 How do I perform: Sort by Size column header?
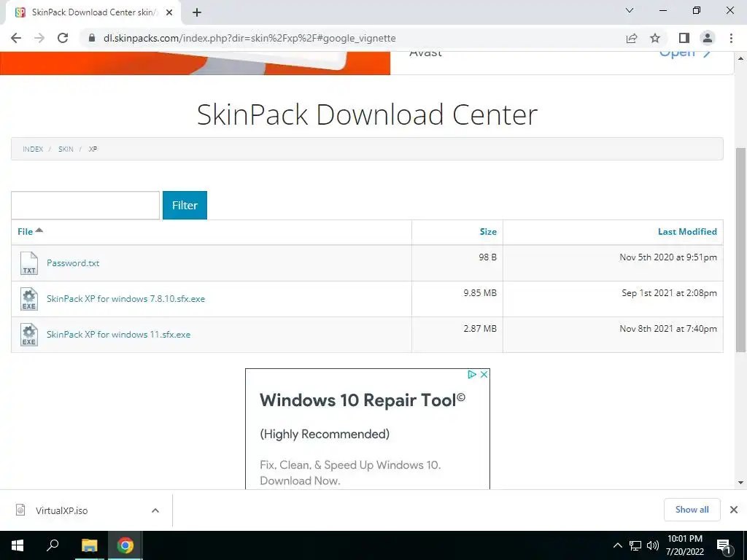(x=488, y=231)
